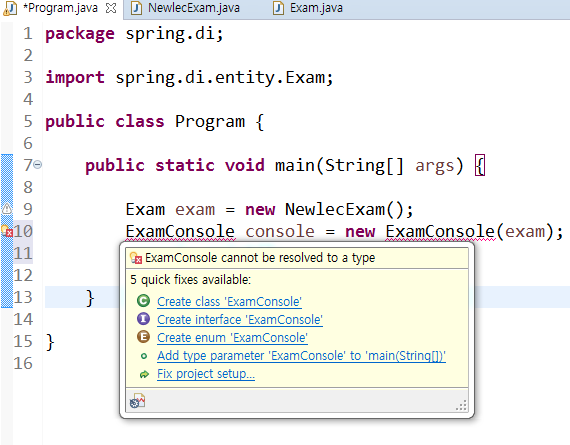Click the '5 quick fixes available:' label
Viewport: 570px width, 445px height.
(x=190, y=280)
